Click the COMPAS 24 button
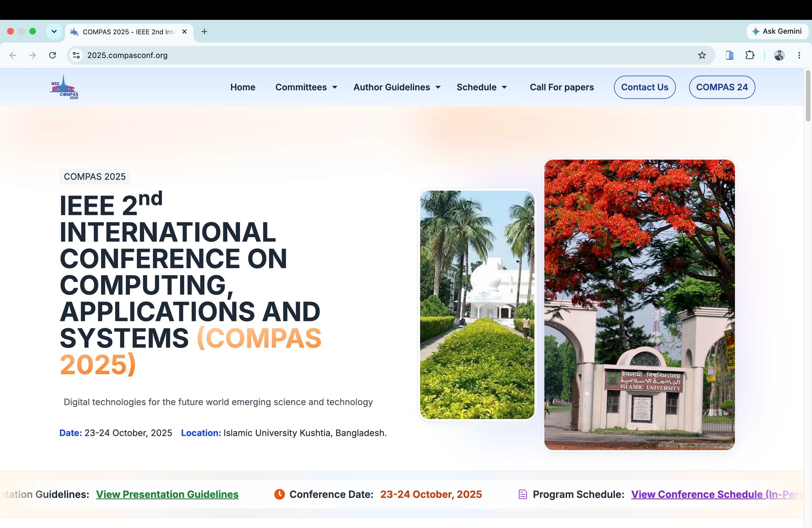 tap(722, 87)
